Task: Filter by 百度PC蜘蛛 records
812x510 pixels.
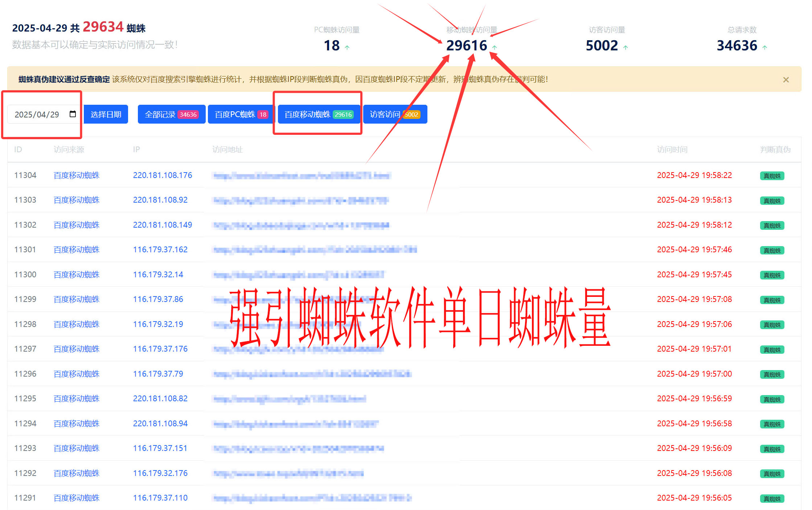Action: tap(241, 115)
